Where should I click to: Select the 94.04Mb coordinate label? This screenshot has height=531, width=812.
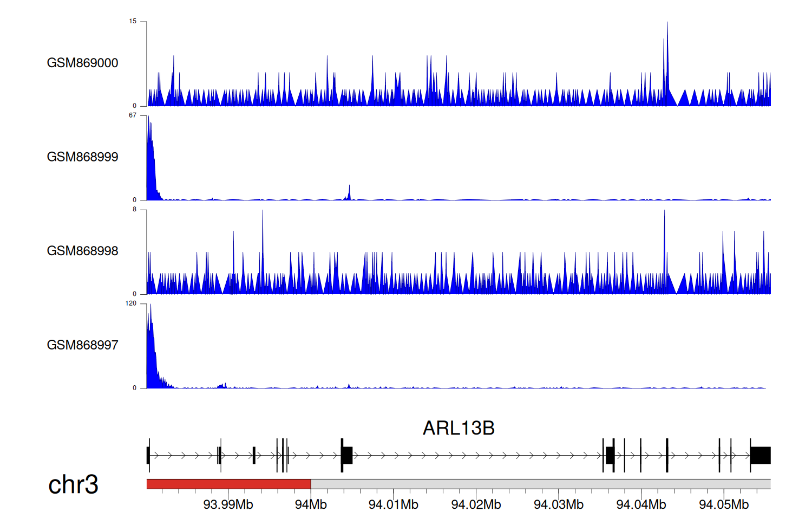(641, 504)
